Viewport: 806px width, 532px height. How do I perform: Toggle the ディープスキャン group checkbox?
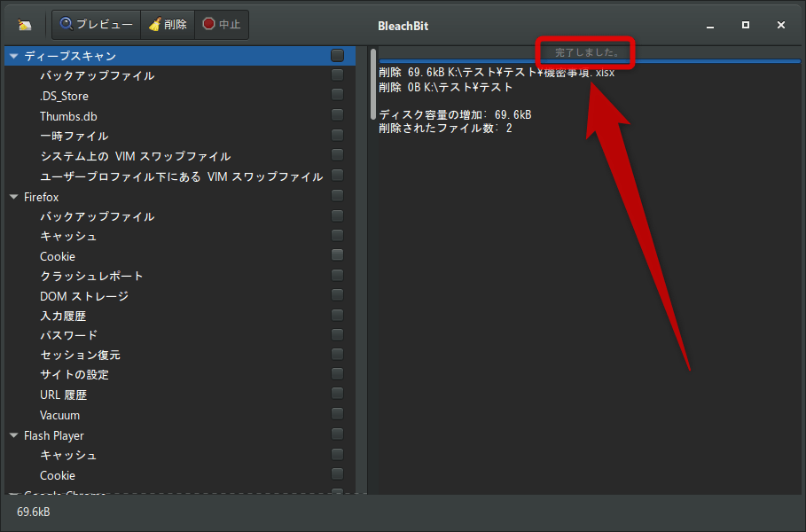pyautogui.click(x=337, y=56)
